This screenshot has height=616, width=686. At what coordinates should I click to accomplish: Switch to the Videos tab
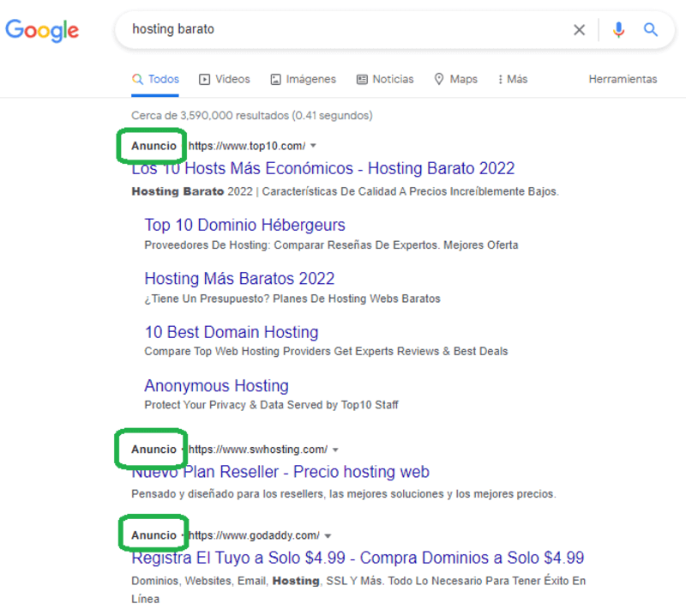tap(225, 79)
